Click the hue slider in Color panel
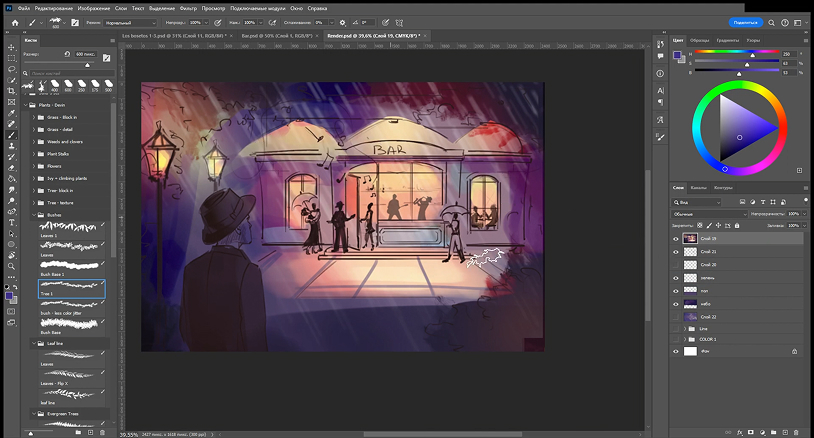This screenshot has height=438, width=814. point(738,53)
